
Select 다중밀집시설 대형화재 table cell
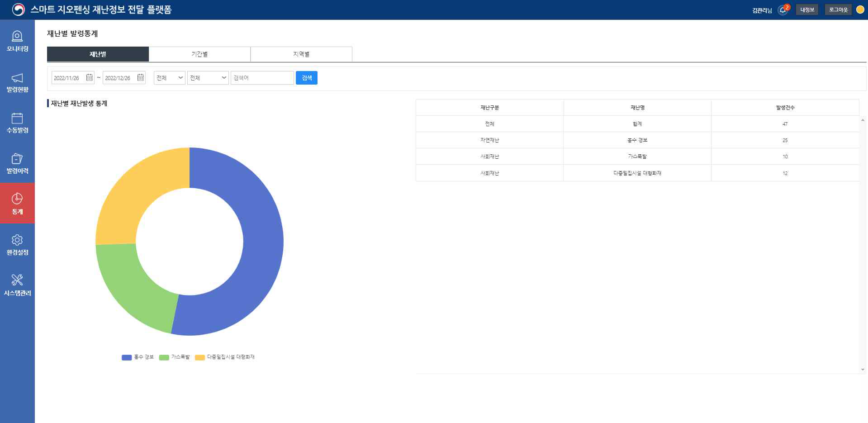(637, 173)
